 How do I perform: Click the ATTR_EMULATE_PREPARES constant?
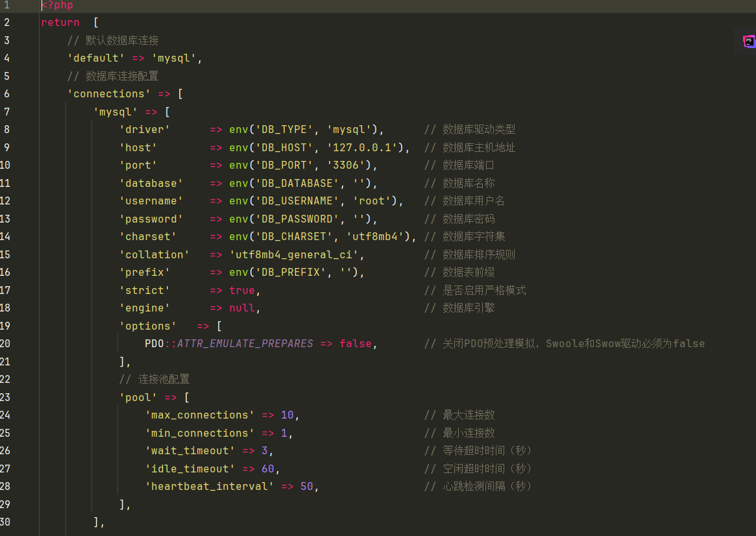click(x=245, y=344)
